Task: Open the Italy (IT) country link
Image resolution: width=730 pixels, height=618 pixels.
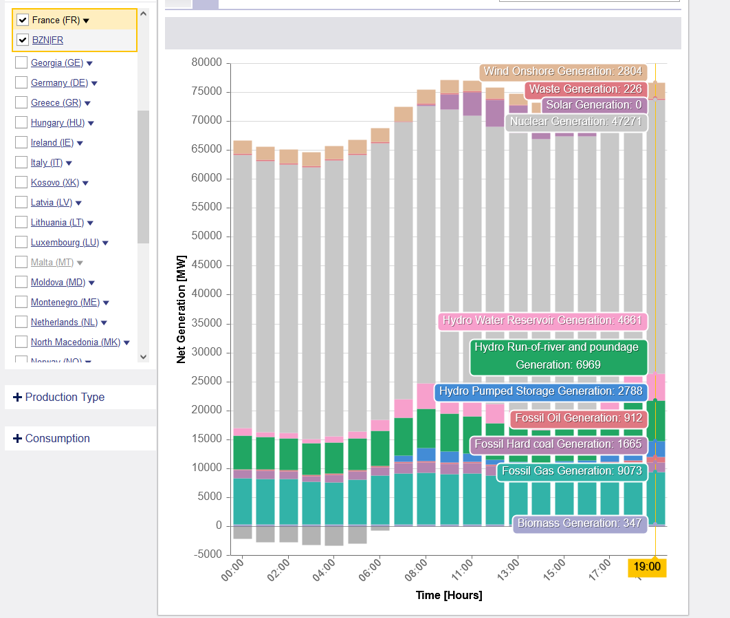Action: click(x=47, y=163)
